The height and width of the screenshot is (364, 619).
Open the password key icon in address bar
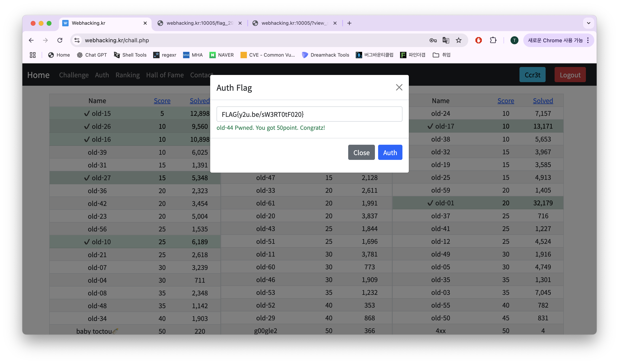pyautogui.click(x=433, y=40)
